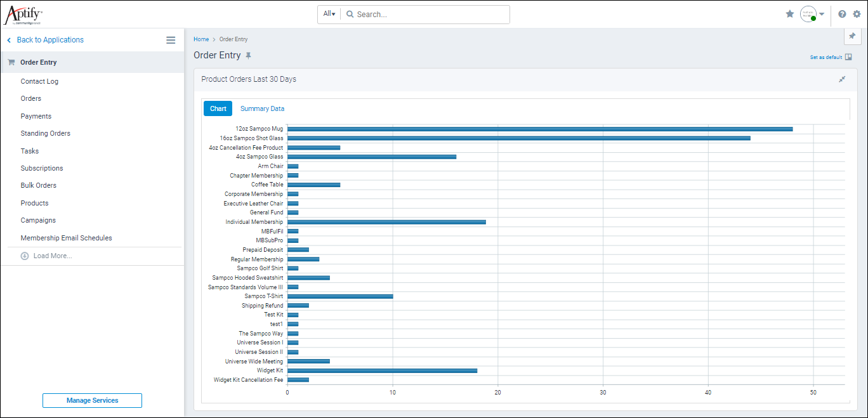Open Bulk Orders in sidebar
This screenshot has width=868, height=418.
pyautogui.click(x=39, y=185)
